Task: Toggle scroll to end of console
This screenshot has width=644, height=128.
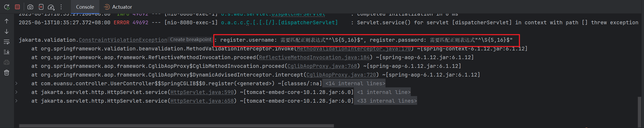Action: click(7, 52)
